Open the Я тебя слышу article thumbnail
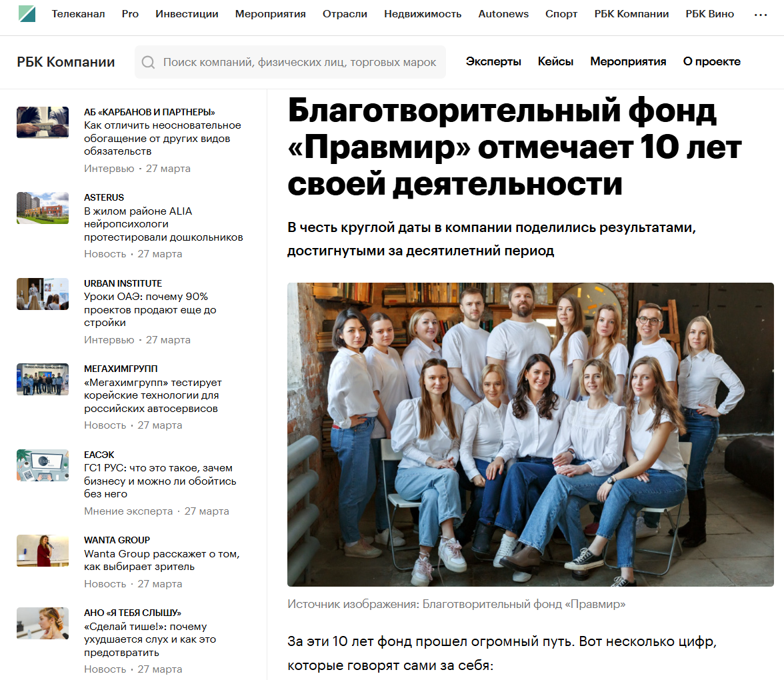This screenshot has width=784, height=680. 43,623
